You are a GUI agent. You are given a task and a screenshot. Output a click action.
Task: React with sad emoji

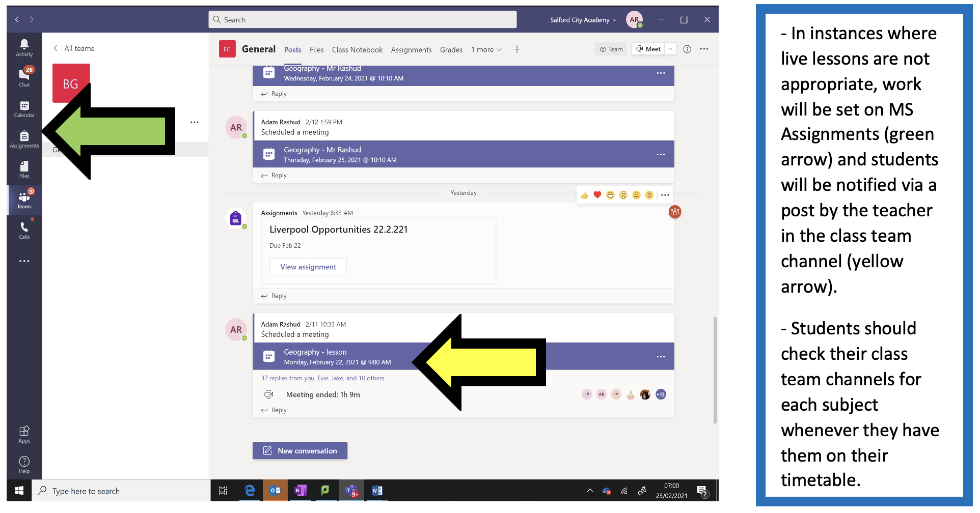click(636, 195)
